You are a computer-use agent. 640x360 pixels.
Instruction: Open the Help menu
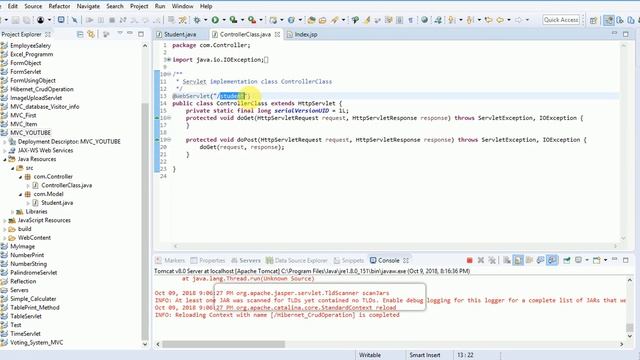click(x=206, y=6)
